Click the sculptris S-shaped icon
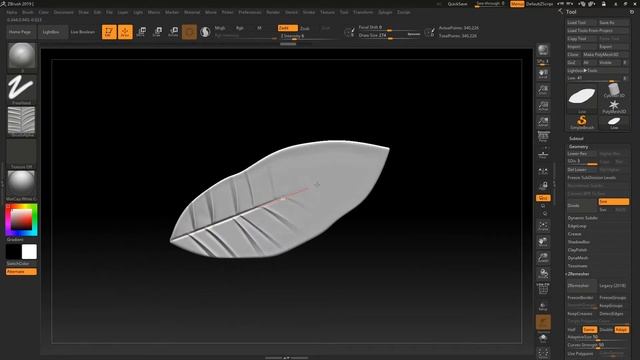The height and width of the screenshot is (360, 640). point(205,32)
